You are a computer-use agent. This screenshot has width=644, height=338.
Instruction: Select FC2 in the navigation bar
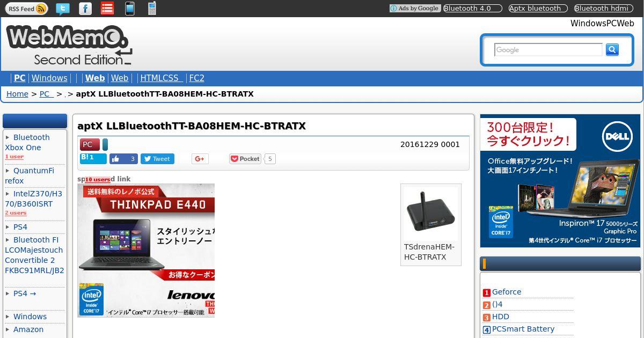197,78
